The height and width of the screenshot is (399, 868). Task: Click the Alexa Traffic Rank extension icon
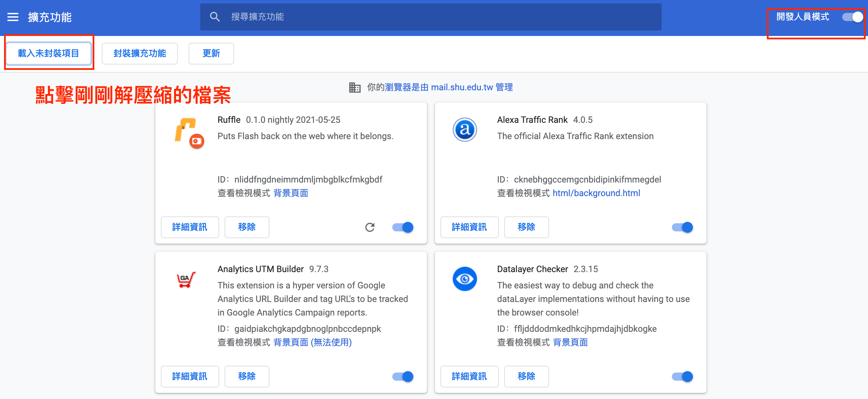click(465, 130)
